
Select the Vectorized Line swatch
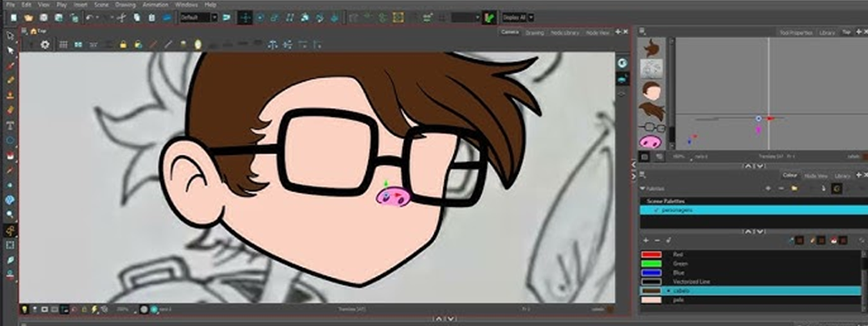(652, 281)
